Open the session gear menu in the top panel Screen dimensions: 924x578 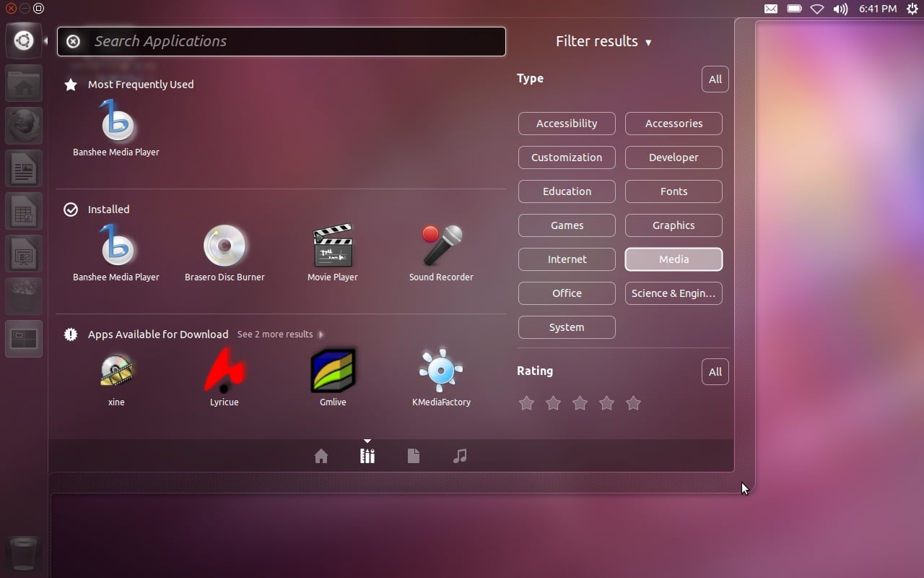point(912,9)
